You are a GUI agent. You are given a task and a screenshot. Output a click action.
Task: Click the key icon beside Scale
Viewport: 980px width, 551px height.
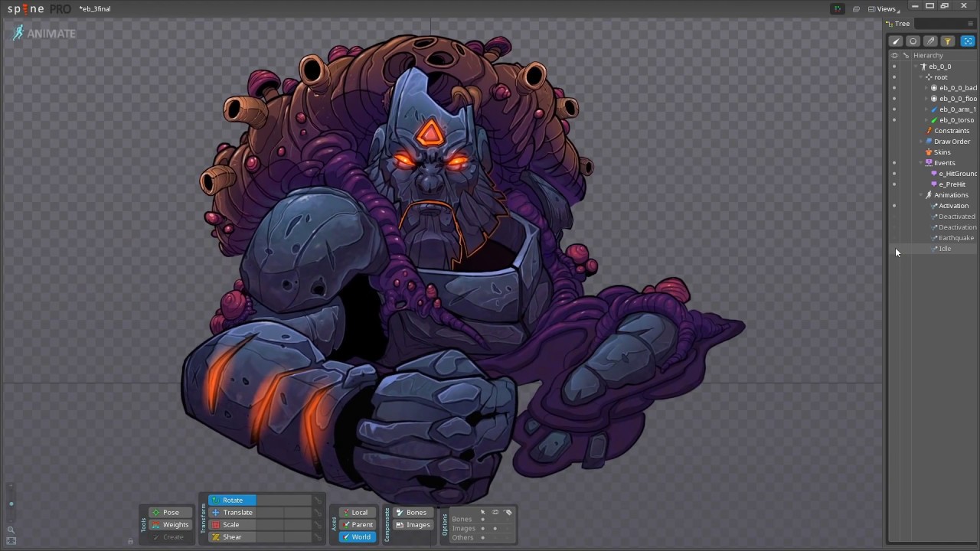[x=318, y=525]
